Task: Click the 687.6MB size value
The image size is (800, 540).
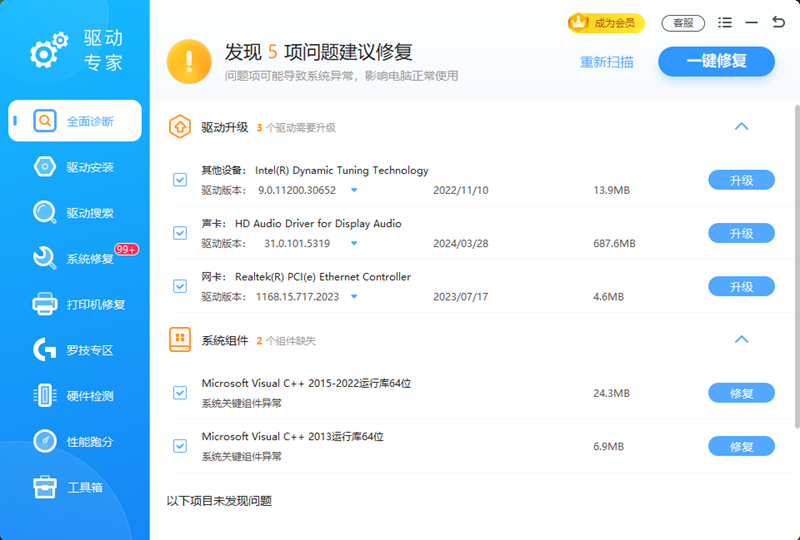Action: [614, 243]
